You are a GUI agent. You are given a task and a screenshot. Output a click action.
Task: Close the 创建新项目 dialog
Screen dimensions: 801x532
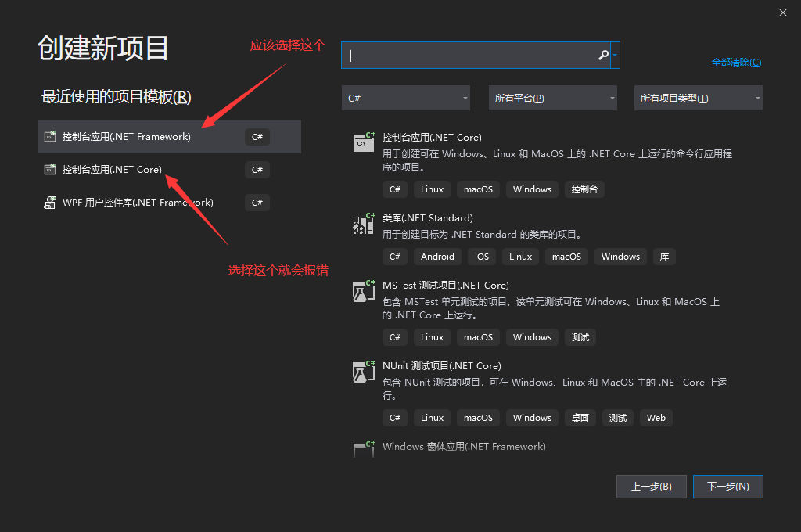(x=782, y=13)
